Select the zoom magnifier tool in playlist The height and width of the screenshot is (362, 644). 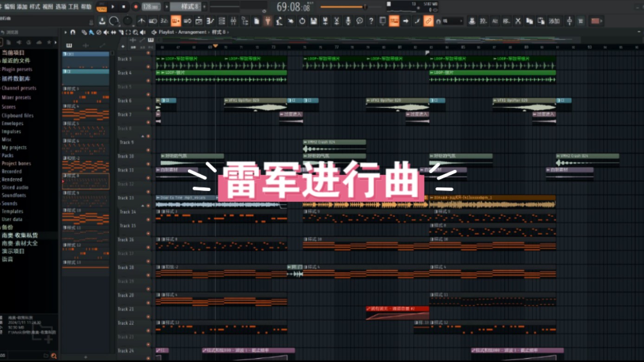[135, 32]
